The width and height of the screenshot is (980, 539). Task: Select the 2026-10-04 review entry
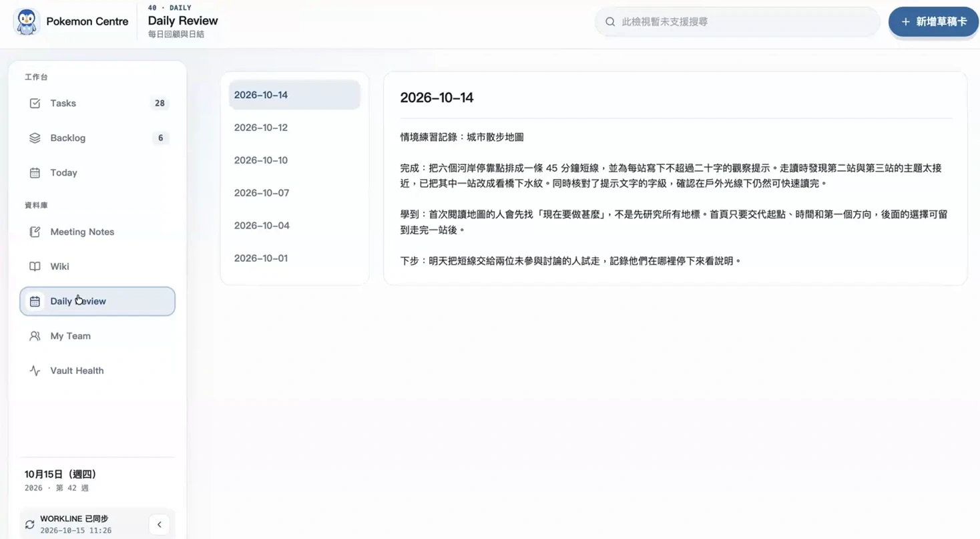coord(294,226)
